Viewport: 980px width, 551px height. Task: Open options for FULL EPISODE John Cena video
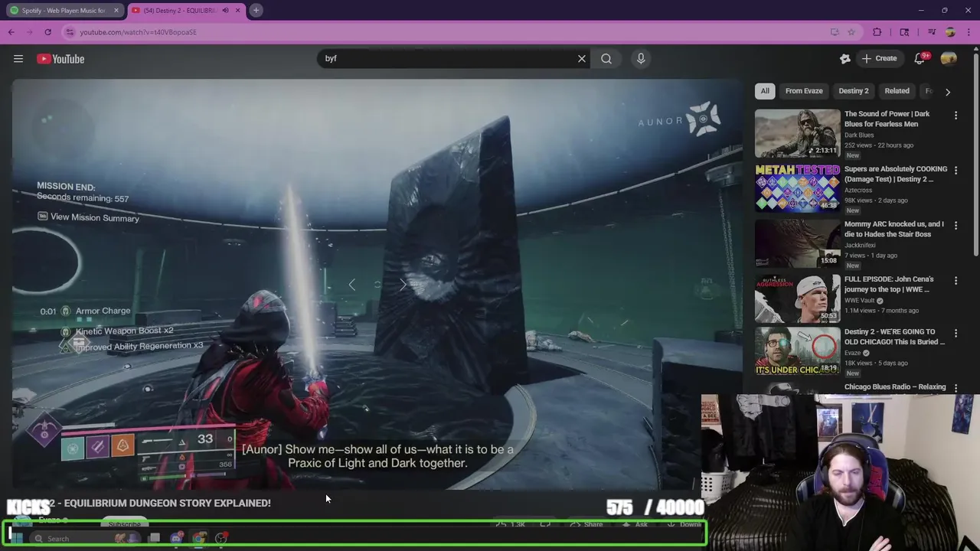(x=955, y=281)
